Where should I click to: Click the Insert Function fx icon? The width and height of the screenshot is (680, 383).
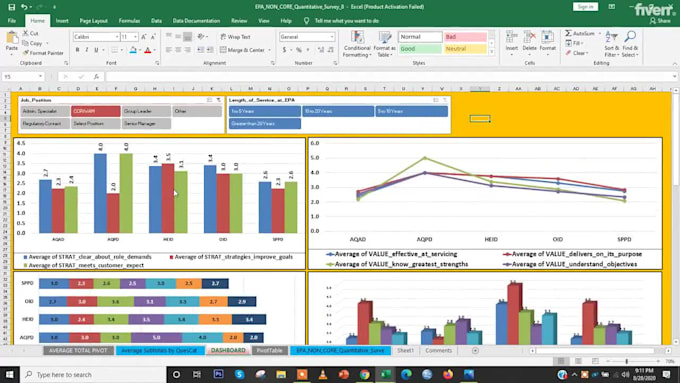point(96,77)
